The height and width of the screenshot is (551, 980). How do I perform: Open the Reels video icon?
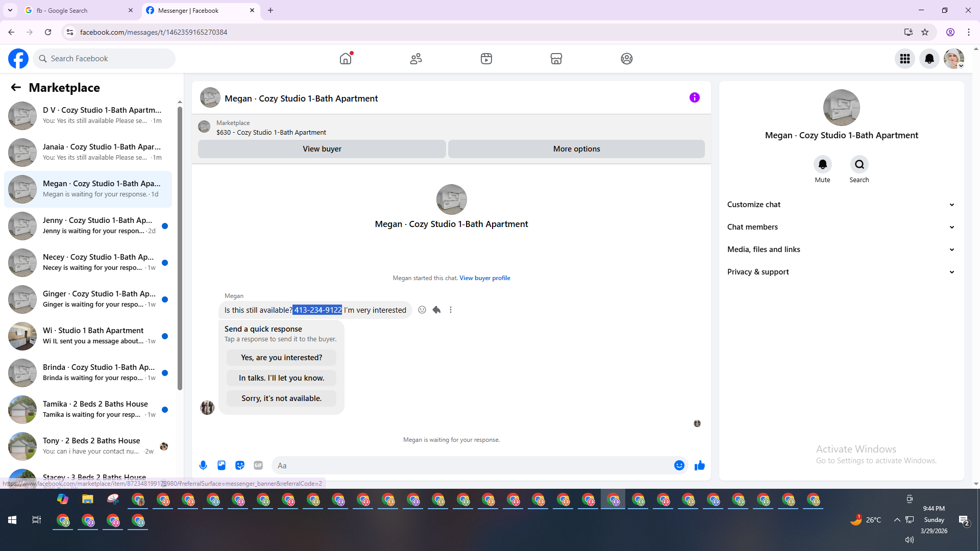tap(486, 59)
